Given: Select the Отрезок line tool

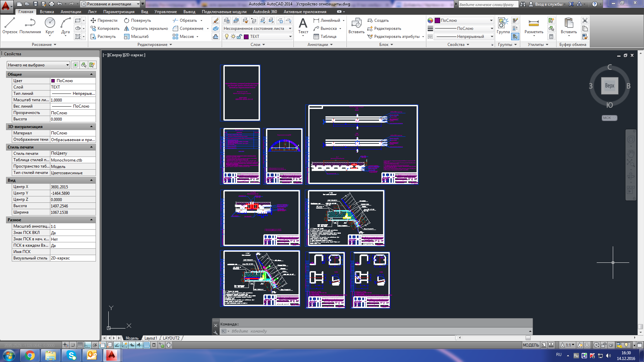Looking at the screenshot, I should [10, 26].
